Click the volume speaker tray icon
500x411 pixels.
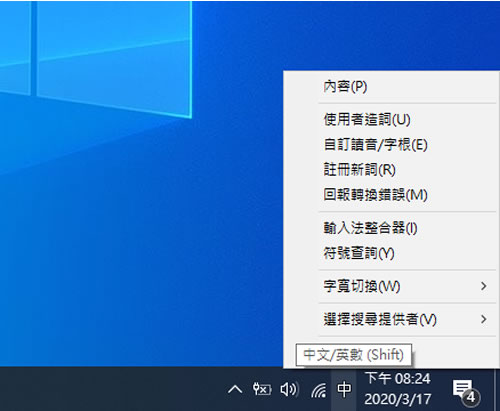(289, 389)
